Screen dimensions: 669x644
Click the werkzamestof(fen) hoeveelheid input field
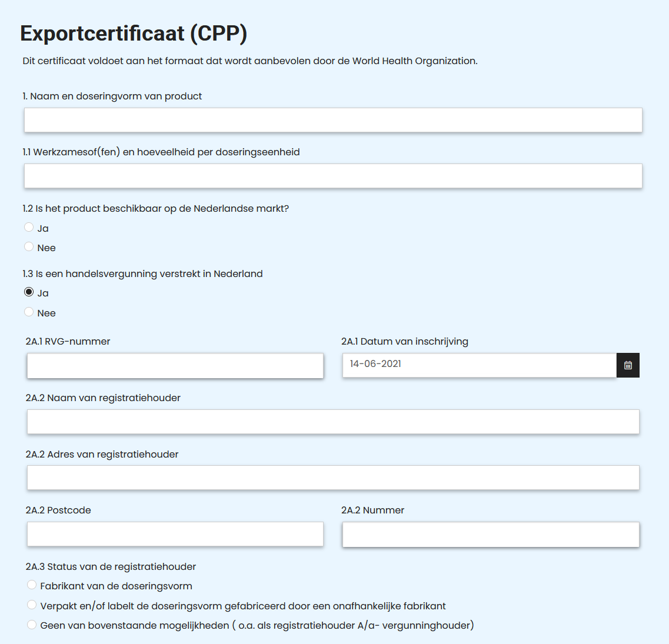(x=333, y=175)
